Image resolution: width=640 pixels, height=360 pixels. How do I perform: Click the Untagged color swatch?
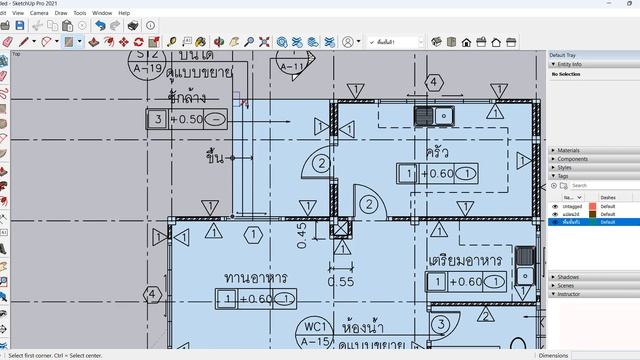(x=593, y=207)
